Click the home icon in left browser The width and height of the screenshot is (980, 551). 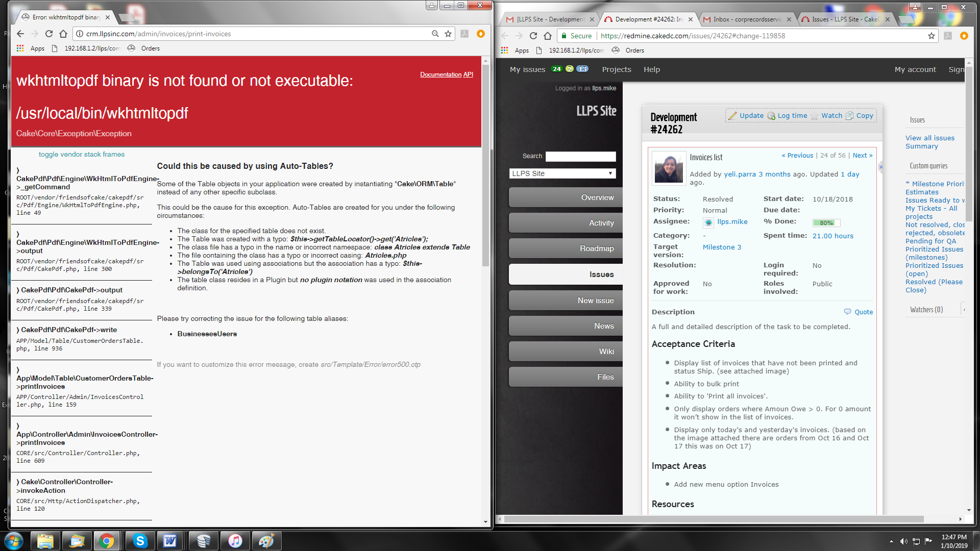point(63,34)
